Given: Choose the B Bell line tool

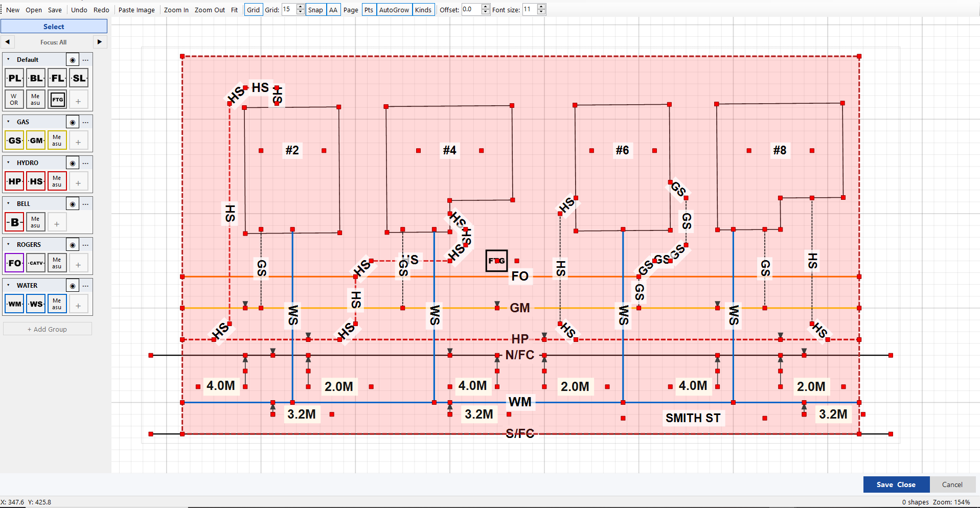Looking at the screenshot, I should [14, 222].
